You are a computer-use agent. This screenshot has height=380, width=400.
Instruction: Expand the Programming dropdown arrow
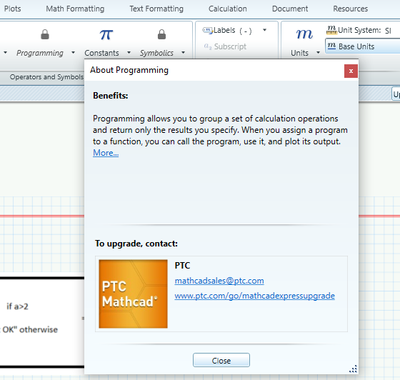tap(73, 53)
